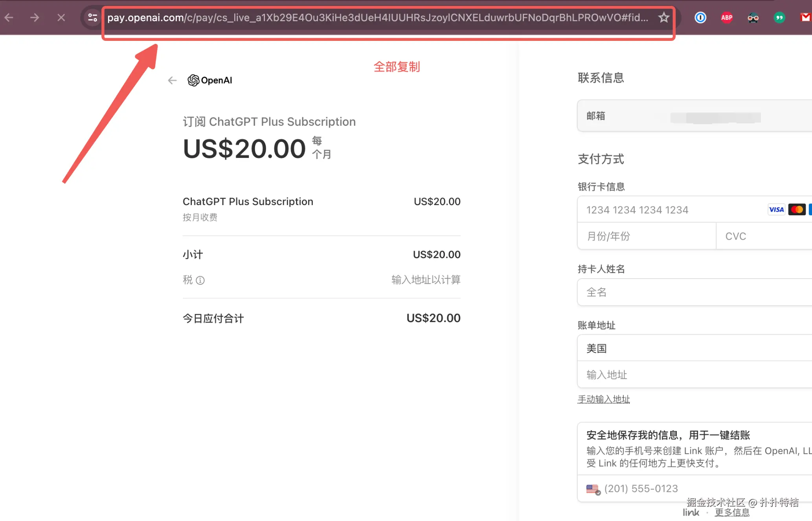
Task: Bookmark page with star icon
Action: click(664, 18)
